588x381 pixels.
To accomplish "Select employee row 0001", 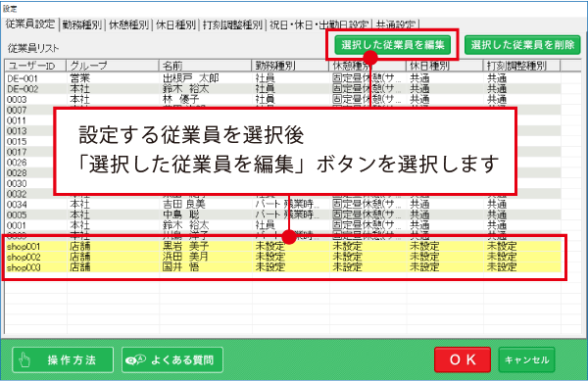I will pos(283,225).
